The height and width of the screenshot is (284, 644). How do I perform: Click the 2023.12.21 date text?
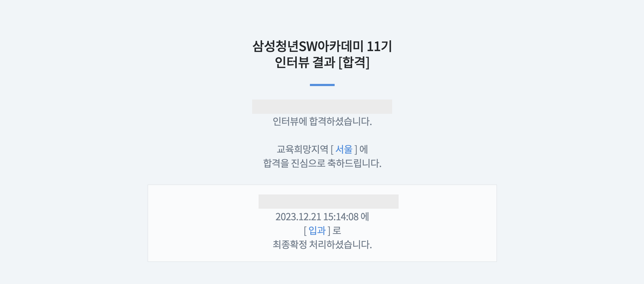click(x=298, y=217)
